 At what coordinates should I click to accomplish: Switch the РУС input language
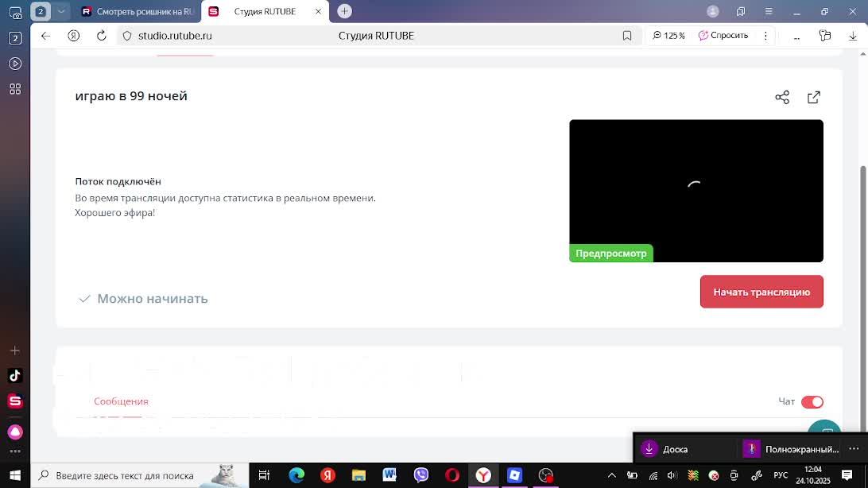[781, 475]
